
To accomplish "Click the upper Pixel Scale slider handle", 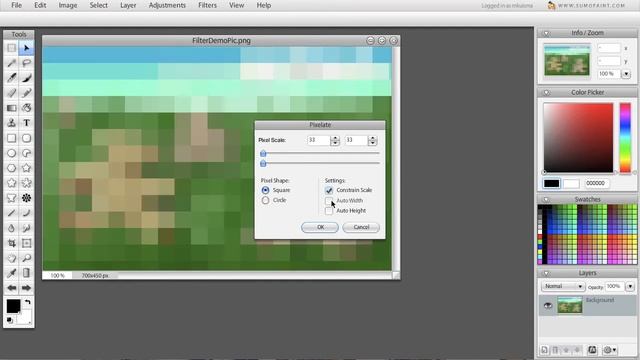I will tap(263, 153).
